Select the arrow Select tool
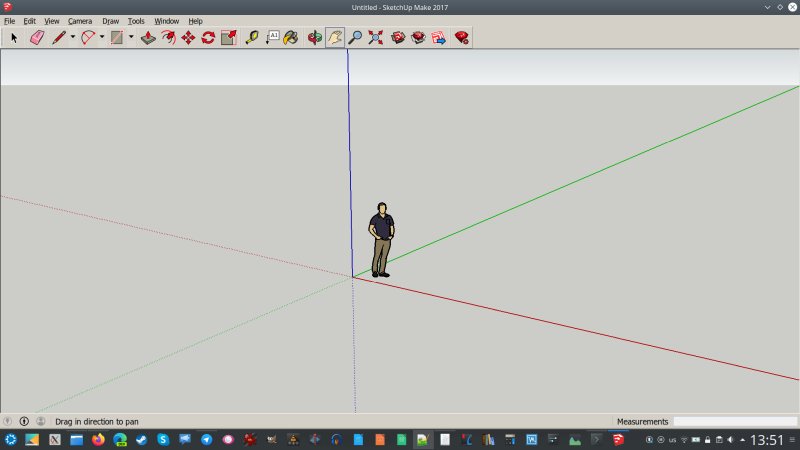The width and height of the screenshot is (800, 450). point(14,38)
